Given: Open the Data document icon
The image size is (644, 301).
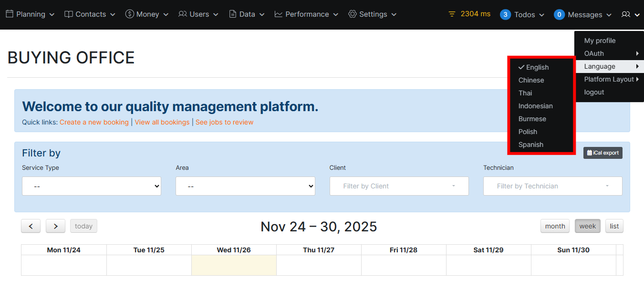Looking at the screenshot, I should [x=232, y=14].
